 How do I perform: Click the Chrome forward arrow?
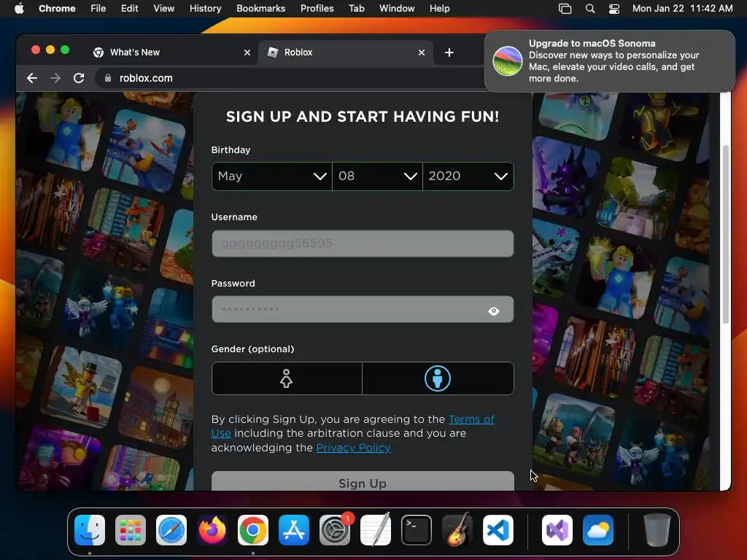[55, 78]
